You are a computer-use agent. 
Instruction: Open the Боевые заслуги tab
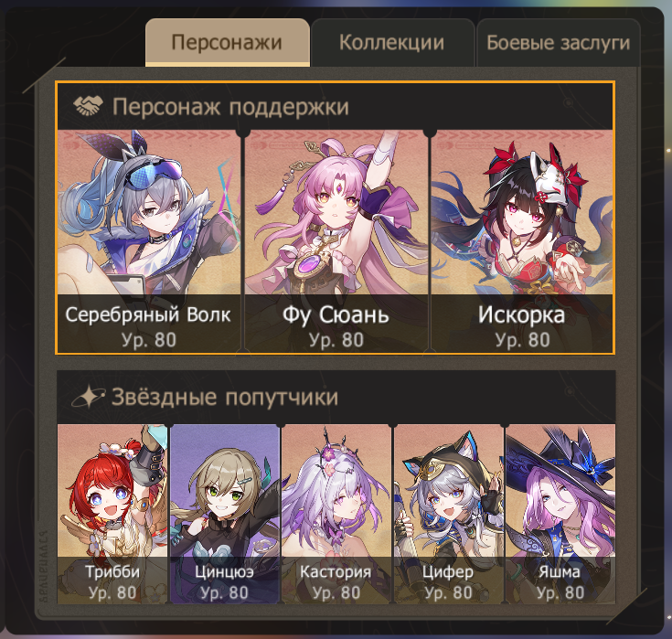[558, 43]
